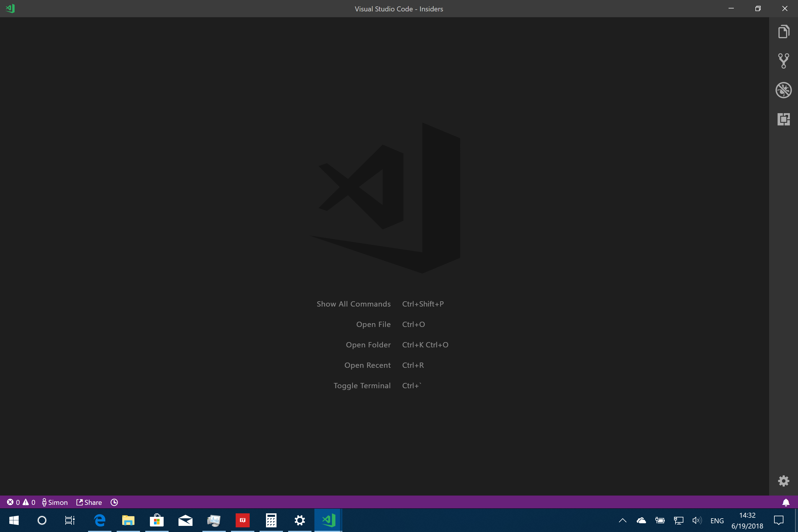
Task: Open the Extensions view
Action: [783, 119]
